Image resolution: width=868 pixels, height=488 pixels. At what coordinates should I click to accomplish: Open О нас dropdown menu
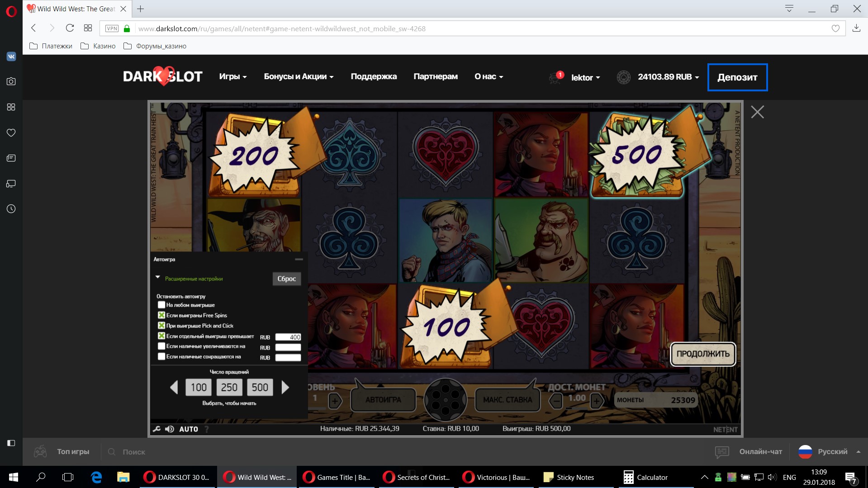click(x=489, y=77)
